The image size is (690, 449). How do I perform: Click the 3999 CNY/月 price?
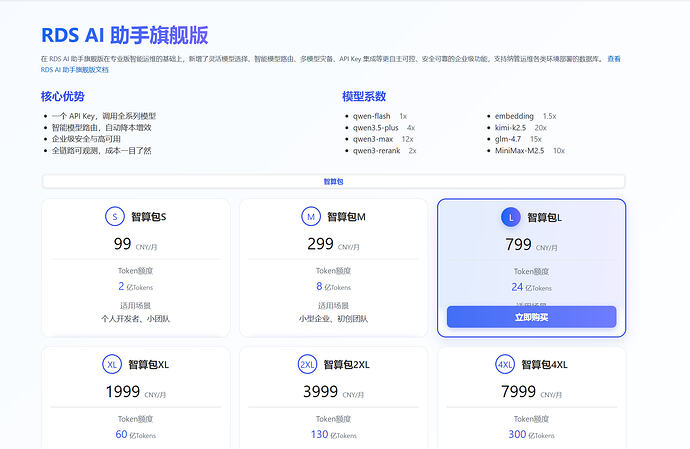(334, 392)
